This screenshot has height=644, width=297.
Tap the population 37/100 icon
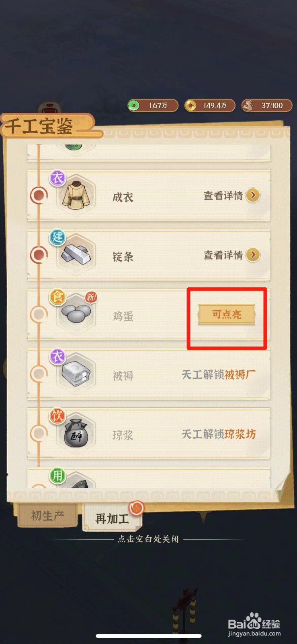pyautogui.click(x=248, y=105)
